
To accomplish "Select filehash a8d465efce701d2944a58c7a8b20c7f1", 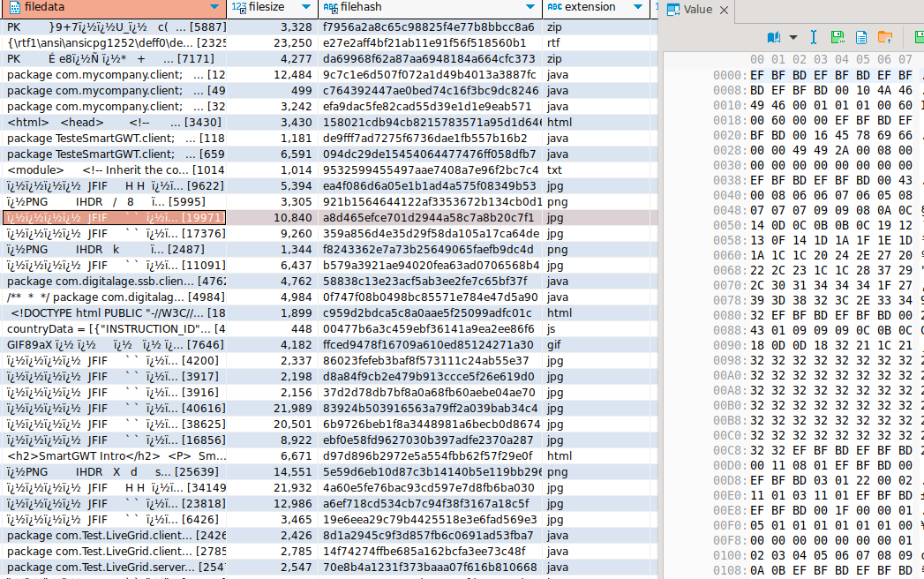I will pyautogui.click(x=430, y=218).
